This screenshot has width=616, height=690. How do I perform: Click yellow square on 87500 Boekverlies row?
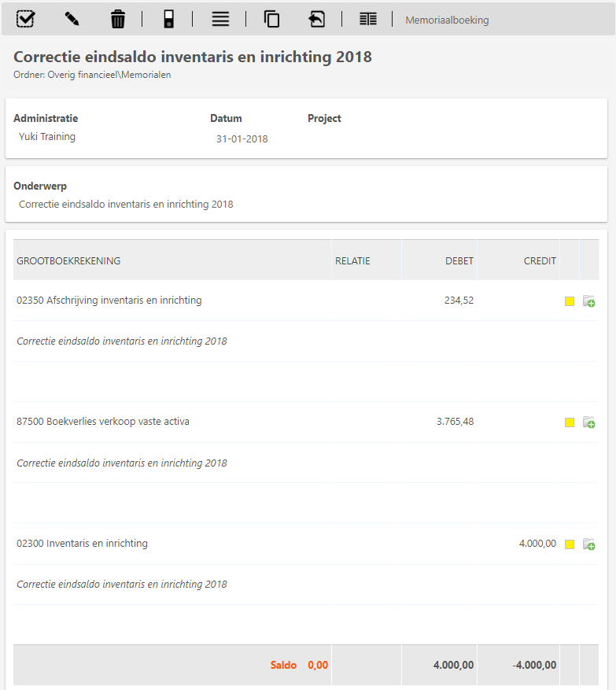(570, 422)
